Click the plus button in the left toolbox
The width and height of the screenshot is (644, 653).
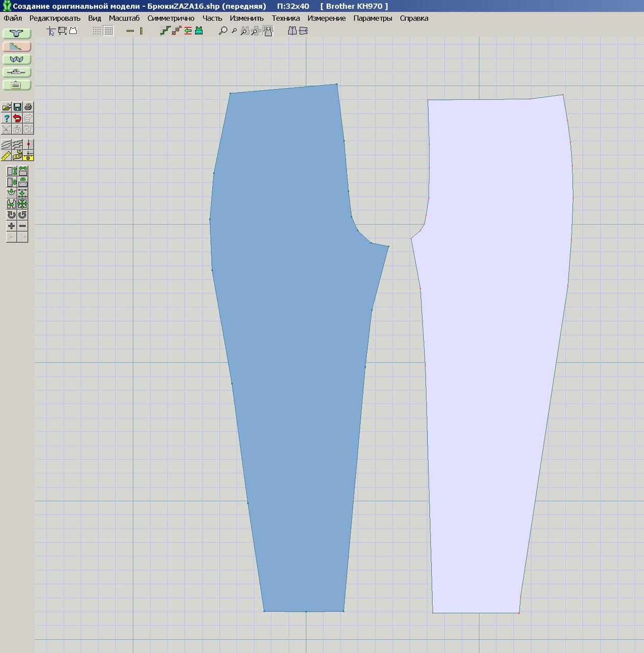click(11, 226)
